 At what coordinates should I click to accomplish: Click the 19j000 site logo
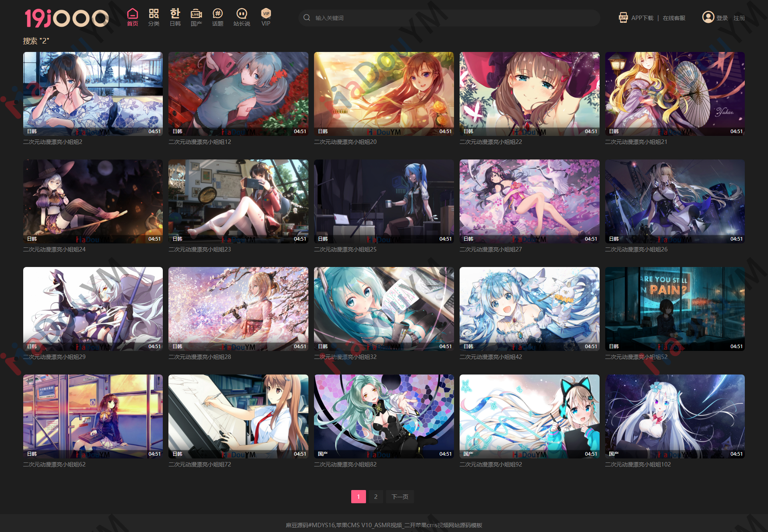pyautogui.click(x=67, y=18)
